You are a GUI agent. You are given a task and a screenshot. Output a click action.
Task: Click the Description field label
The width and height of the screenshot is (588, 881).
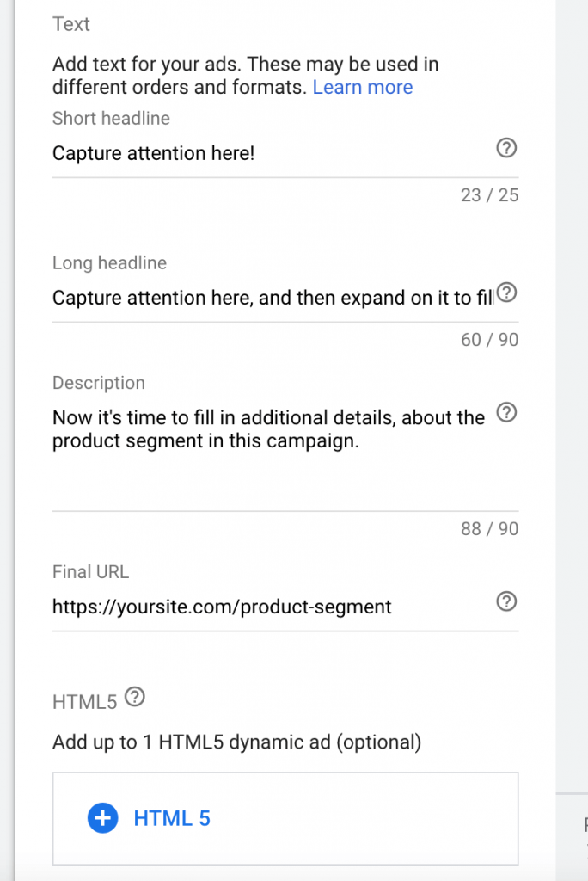[x=99, y=383]
